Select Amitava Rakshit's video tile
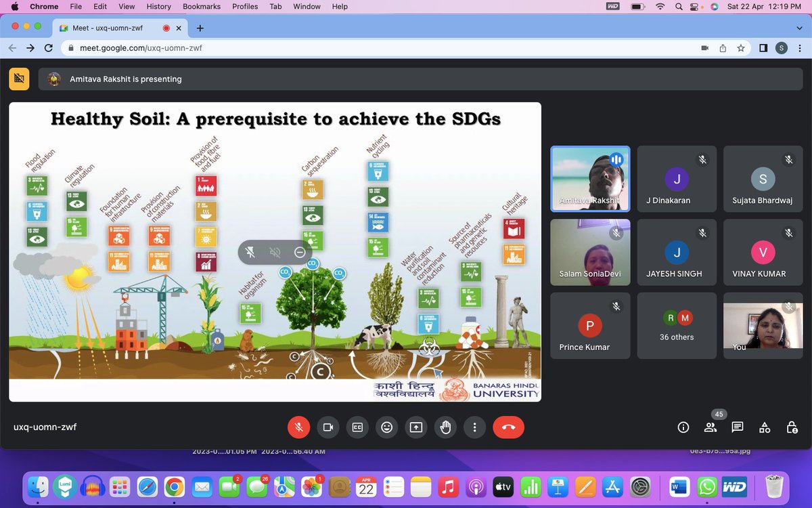 pos(590,179)
